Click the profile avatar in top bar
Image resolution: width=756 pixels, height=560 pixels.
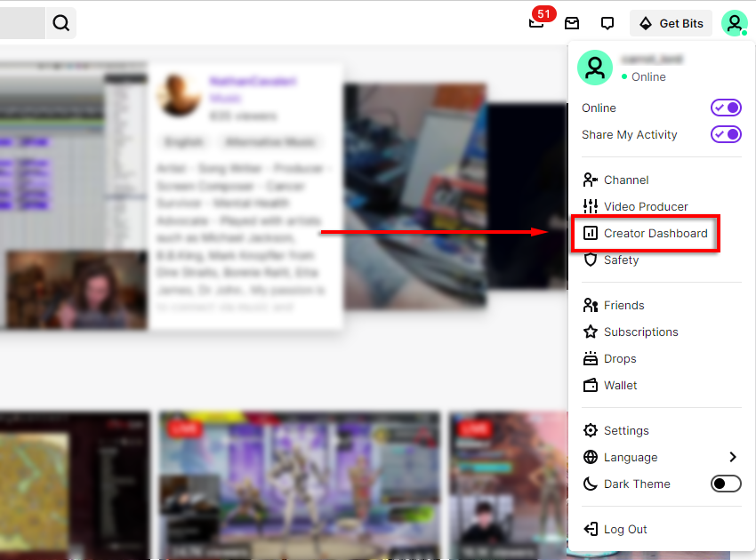pos(734,23)
